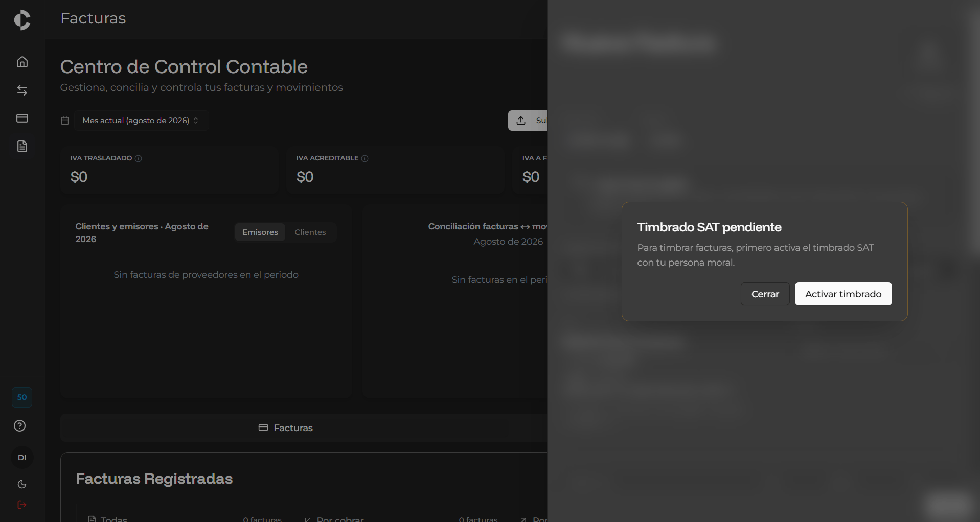Click Cerrar in the SAT dialog
Screen dimensions: 980x522
point(765,294)
